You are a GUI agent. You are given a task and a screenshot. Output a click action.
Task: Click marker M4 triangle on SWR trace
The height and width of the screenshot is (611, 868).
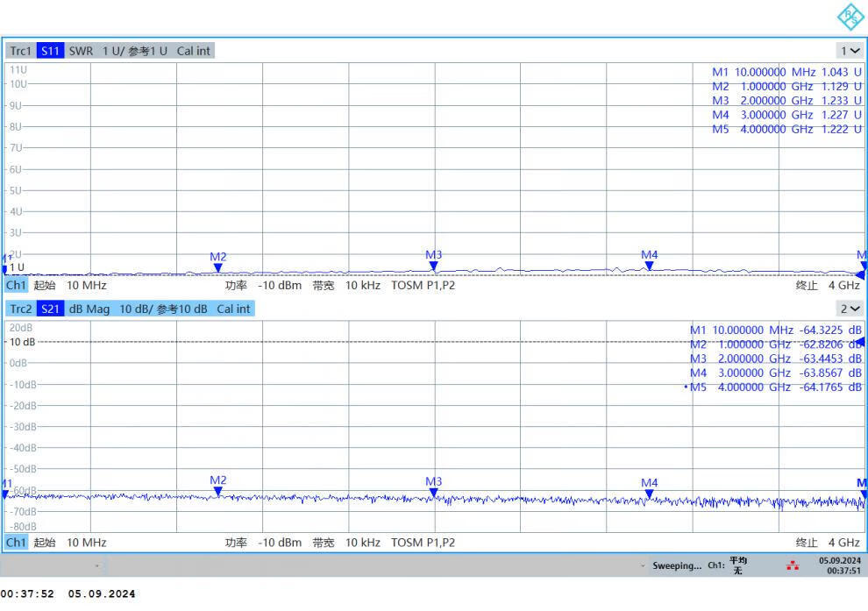click(649, 266)
